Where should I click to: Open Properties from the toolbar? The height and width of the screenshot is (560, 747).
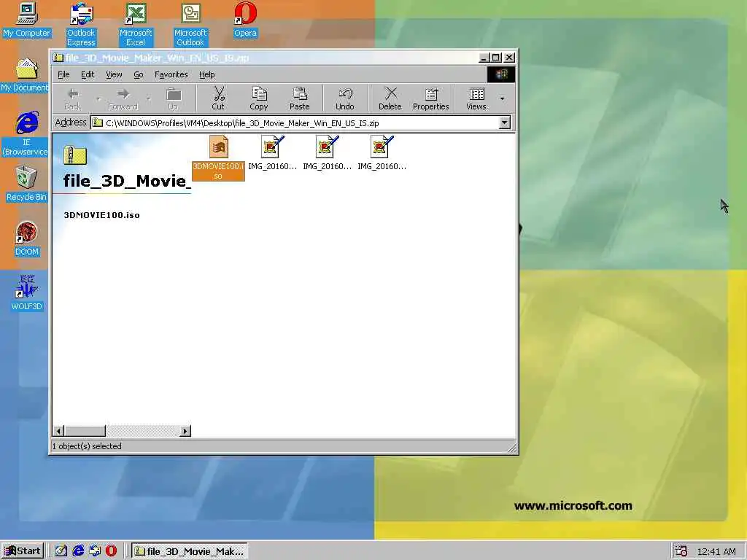click(x=430, y=98)
